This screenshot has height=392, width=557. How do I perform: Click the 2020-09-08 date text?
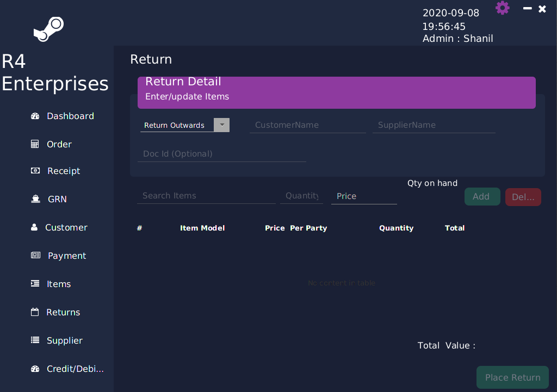(x=450, y=13)
